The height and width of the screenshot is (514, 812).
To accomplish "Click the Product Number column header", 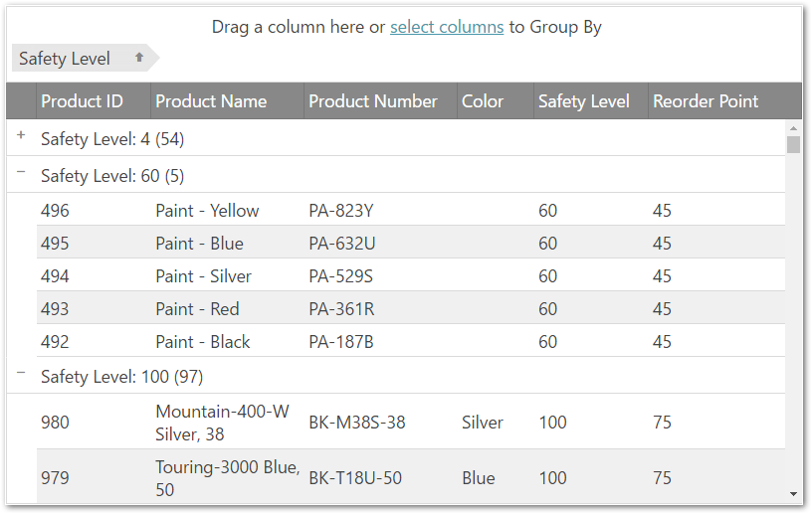I will click(x=372, y=101).
